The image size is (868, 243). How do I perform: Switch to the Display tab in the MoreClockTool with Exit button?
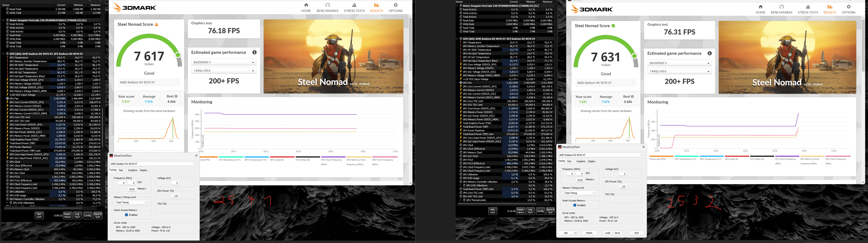pyautogui.click(x=592, y=161)
